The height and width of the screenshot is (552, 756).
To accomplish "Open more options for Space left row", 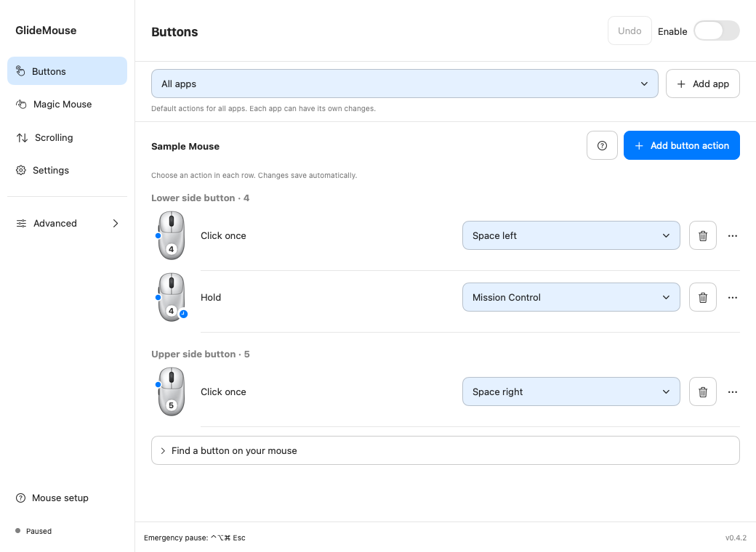I will pos(733,235).
